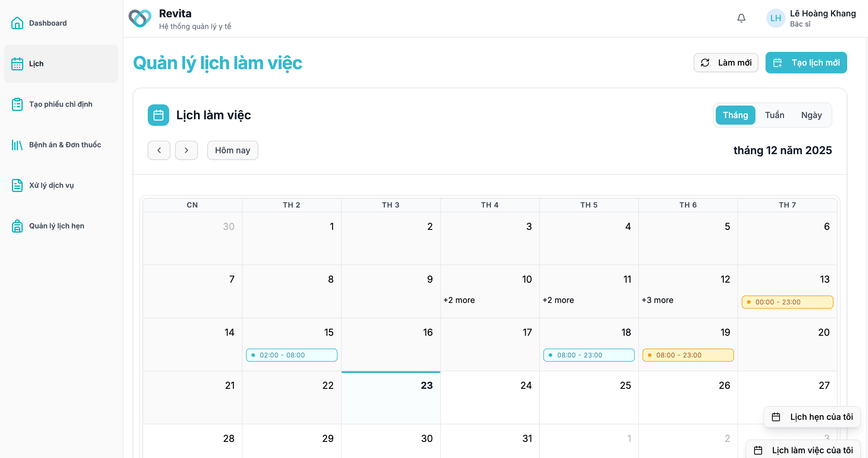Viewport: 868px width, 458px height.
Task: Click the Bệnh án & Đơn thuốc icon
Action: pos(17,145)
